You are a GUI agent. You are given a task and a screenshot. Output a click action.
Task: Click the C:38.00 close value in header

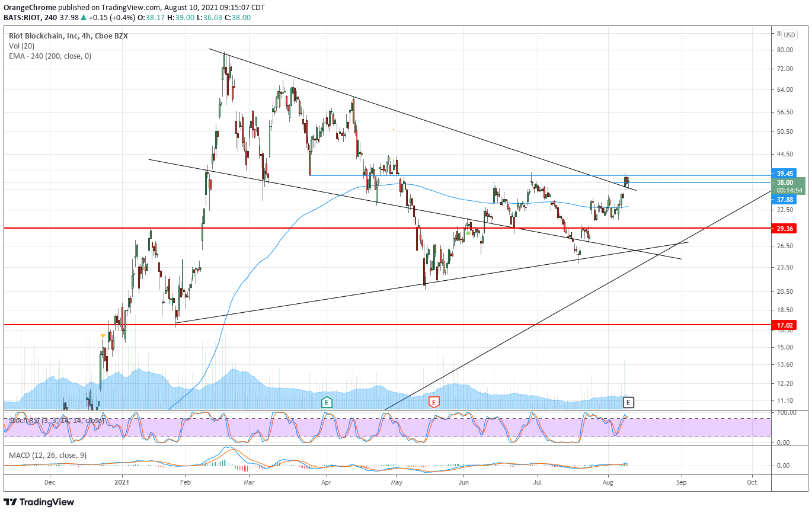click(239, 17)
